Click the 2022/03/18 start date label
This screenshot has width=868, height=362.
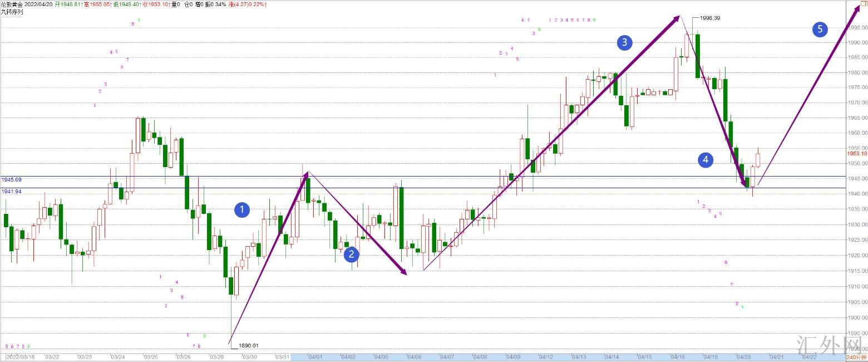21,357
